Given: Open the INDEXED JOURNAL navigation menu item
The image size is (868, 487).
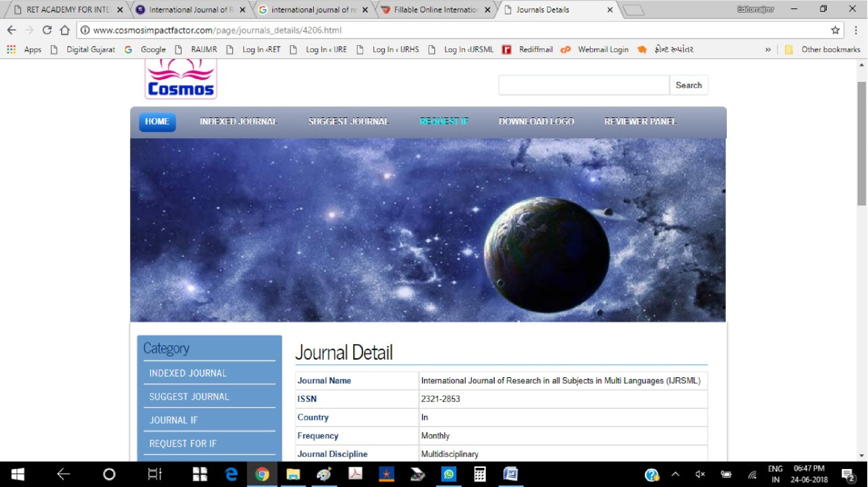Looking at the screenshot, I should click(x=238, y=122).
